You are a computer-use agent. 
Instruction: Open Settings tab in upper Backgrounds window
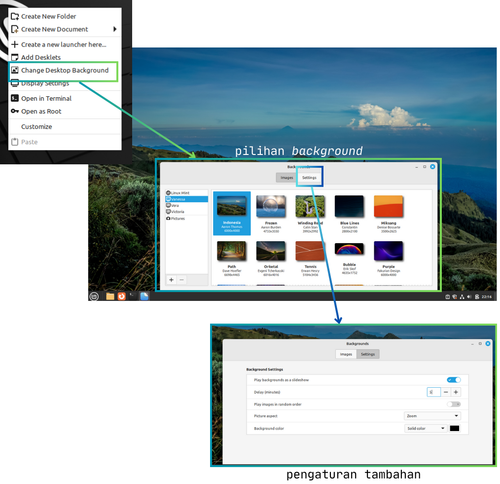(x=309, y=178)
